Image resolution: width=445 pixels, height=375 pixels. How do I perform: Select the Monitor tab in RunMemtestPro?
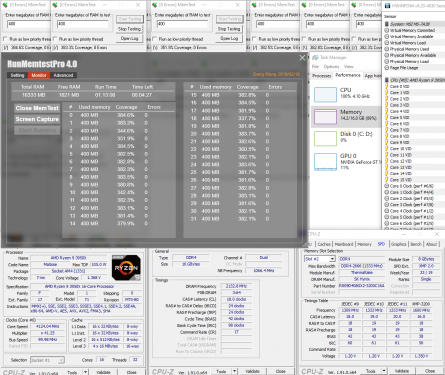click(x=39, y=75)
